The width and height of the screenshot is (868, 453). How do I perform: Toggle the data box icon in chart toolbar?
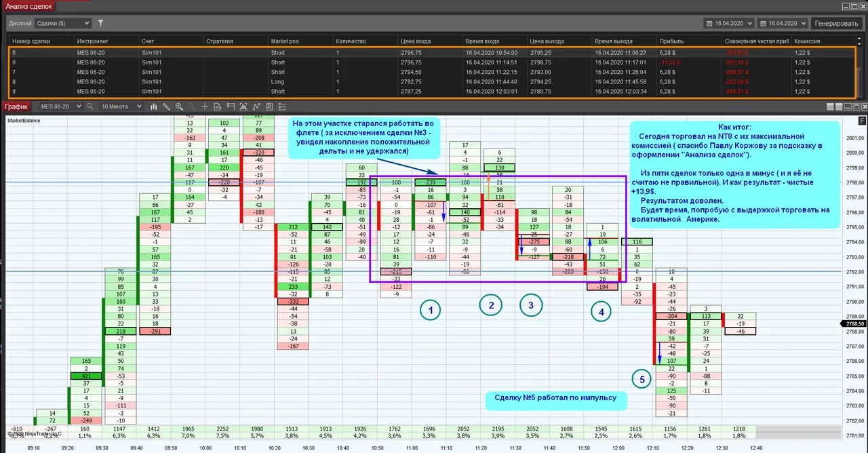click(x=218, y=106)
